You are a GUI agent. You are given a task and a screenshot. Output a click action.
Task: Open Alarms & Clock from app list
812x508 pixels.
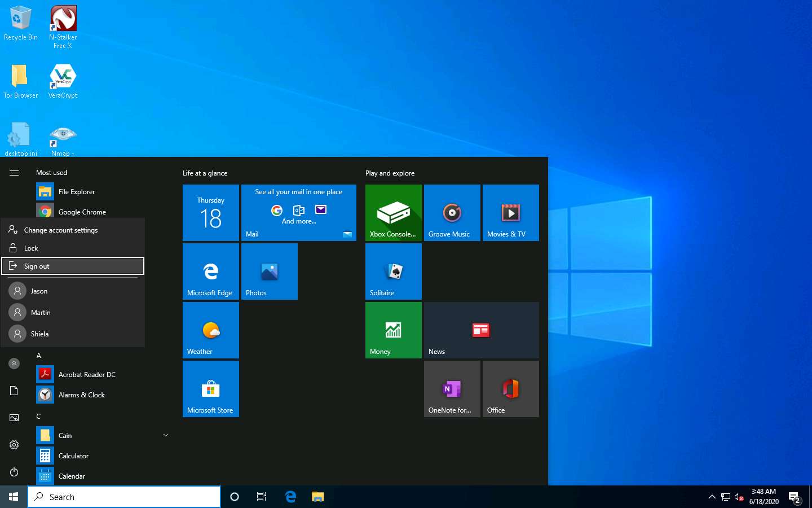[101, 395]
